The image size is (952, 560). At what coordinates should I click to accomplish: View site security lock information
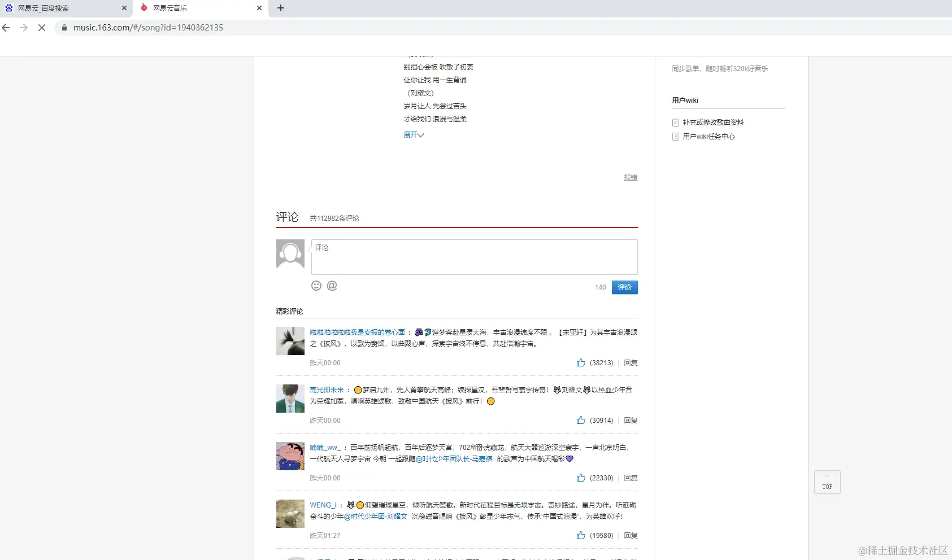tap(64, 28)
